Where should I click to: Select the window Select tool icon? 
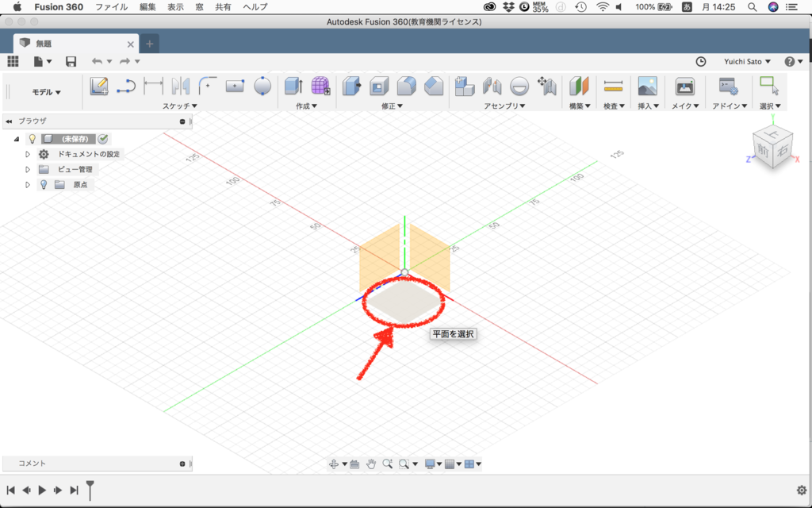tap(769, 86)
